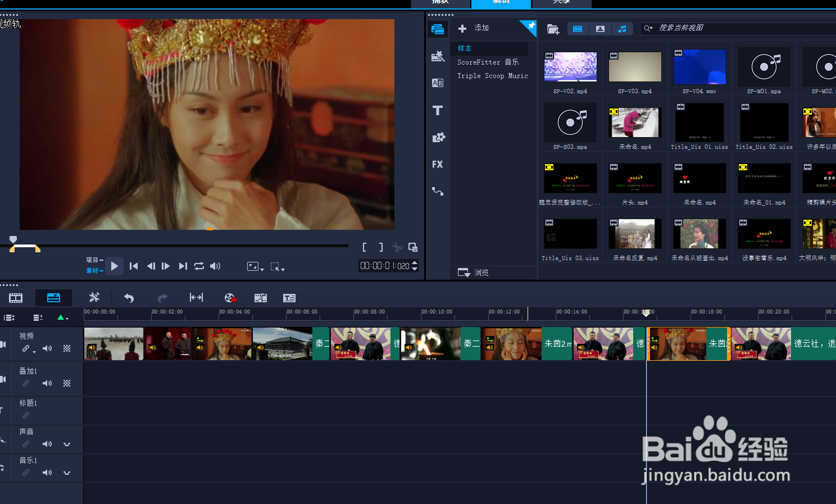
Task: Select Triple Scoop Music folder
Action: 493,75
